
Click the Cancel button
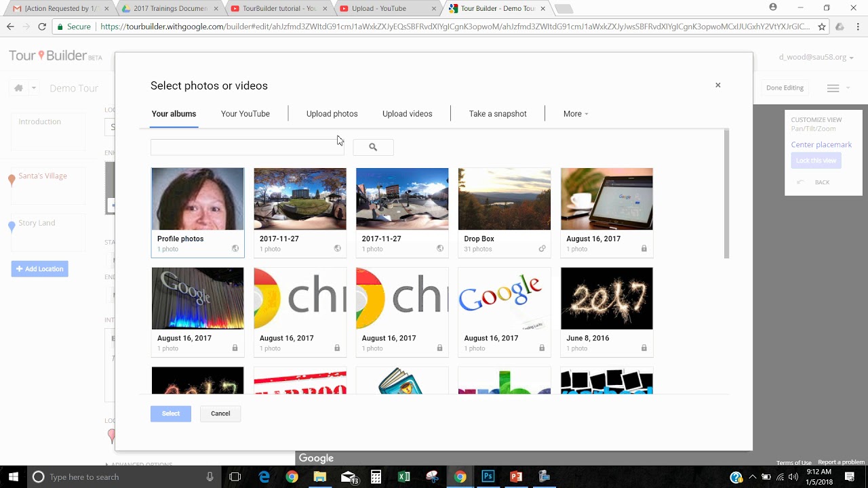click(220, 413)
